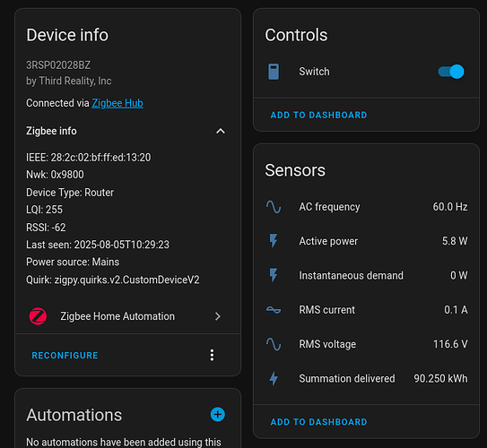The height and width of the screenshot is (448, 487).
Task: Open the three-dot device options menu
Action: click(212, 355)
